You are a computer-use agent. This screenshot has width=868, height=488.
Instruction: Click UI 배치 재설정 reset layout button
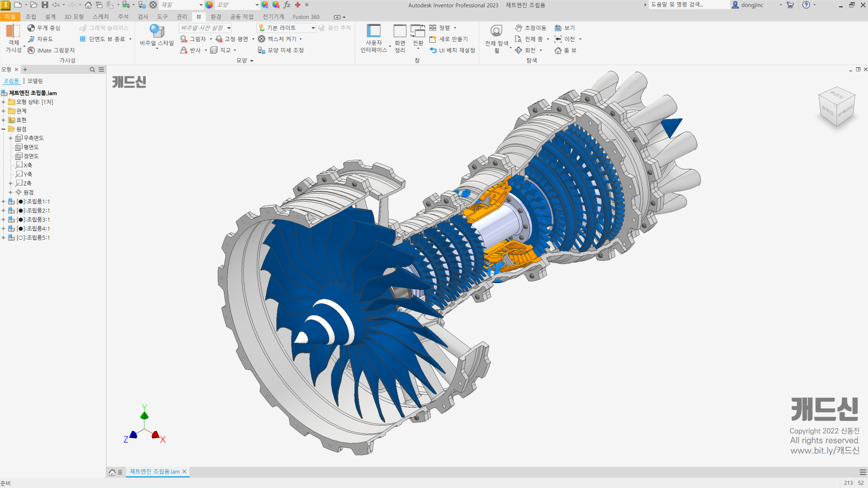pos(452,50)
